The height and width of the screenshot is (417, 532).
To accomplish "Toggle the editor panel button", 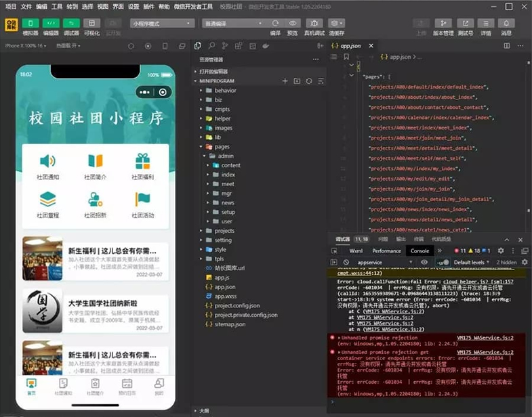I will 51,23.
